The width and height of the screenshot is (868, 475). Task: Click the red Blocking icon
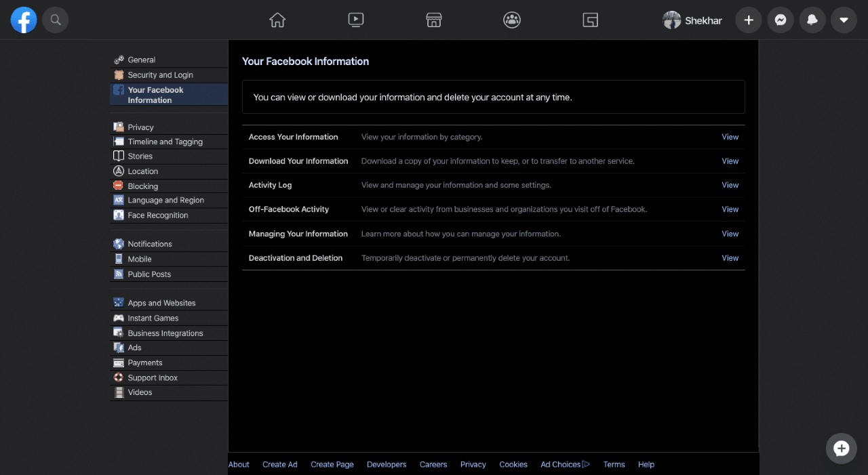(119, 186)
